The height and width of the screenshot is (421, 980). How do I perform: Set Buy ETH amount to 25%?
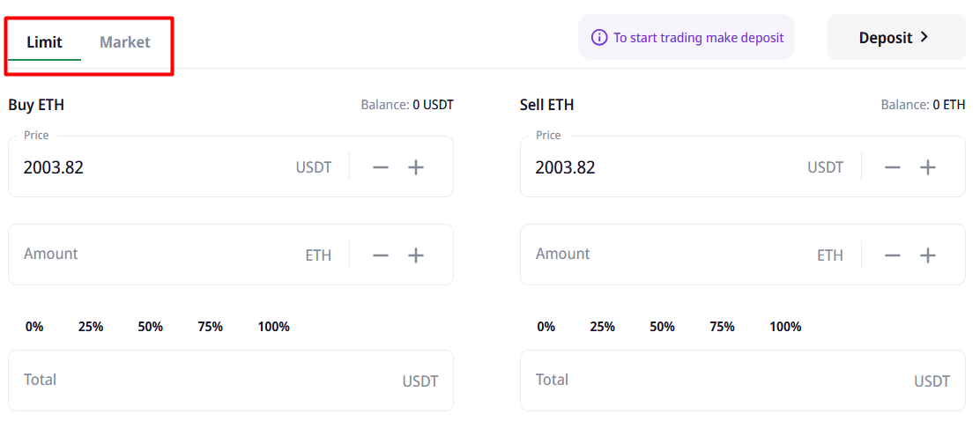pos(91,327)
